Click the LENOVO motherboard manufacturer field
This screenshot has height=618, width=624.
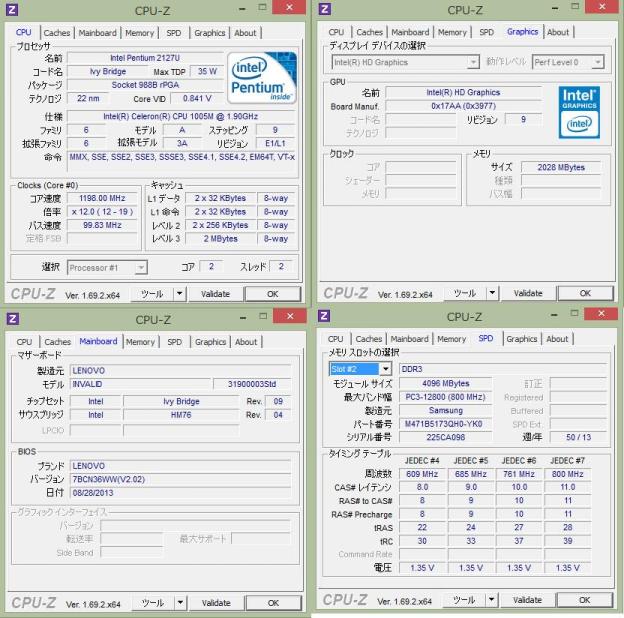pos(180,371)
